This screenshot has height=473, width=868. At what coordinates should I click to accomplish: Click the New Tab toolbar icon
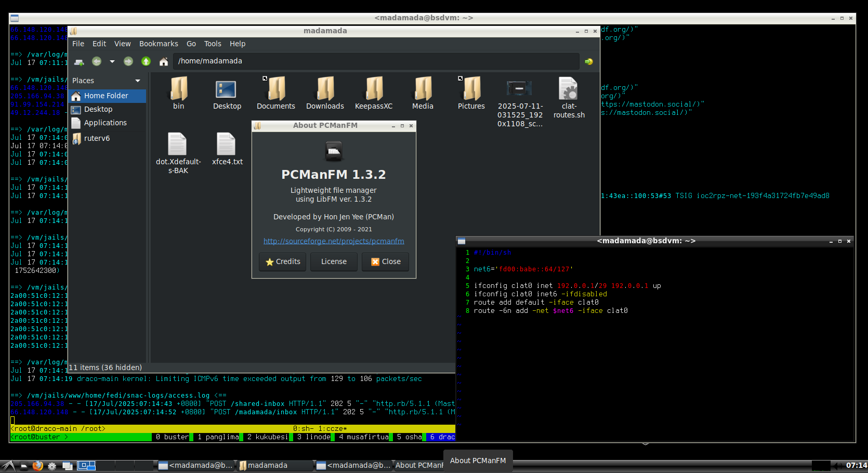79,62
